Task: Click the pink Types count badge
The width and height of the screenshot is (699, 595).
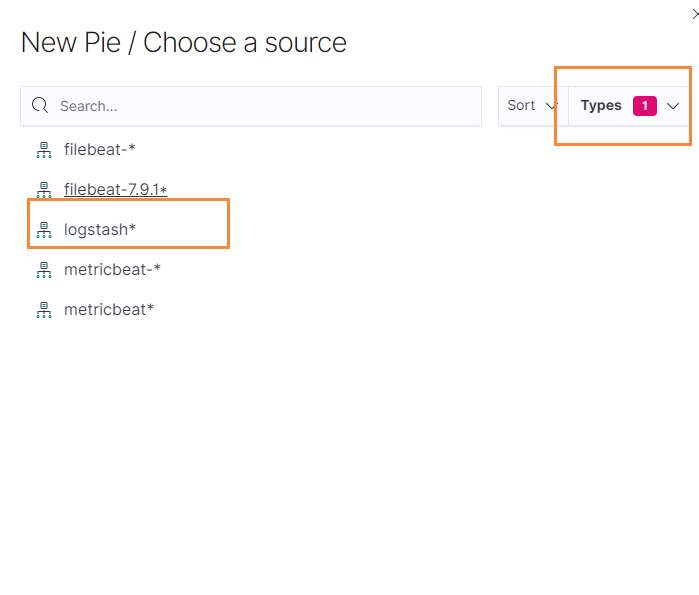Action: click(645, 106)
